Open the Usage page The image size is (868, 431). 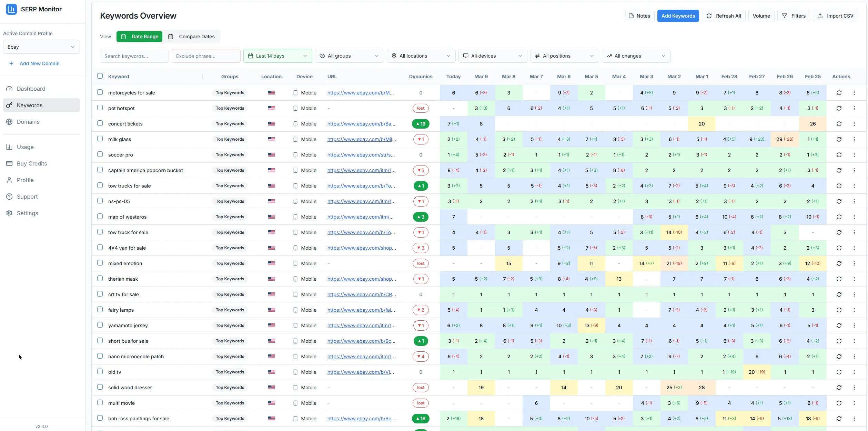[24, 147]
